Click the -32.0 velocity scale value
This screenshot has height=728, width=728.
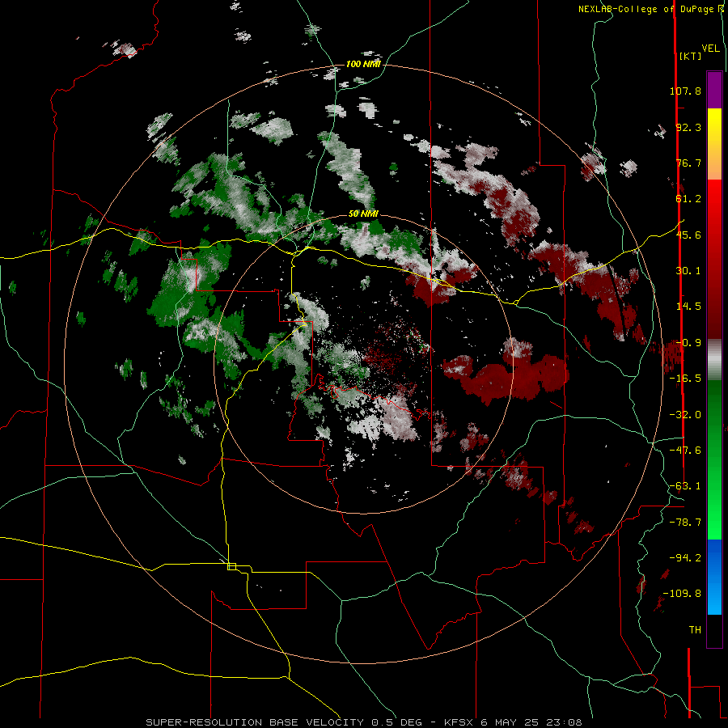click(685, 415)
